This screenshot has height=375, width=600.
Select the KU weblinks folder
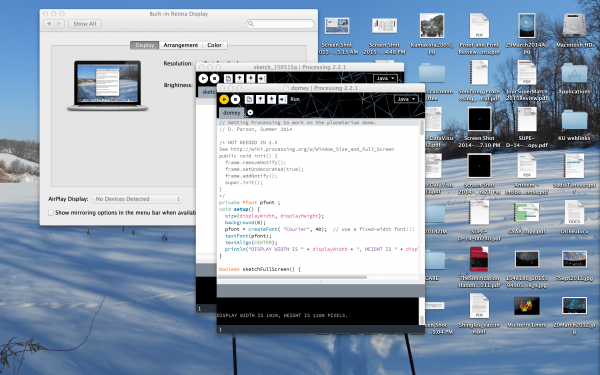(x=574, y=120)
